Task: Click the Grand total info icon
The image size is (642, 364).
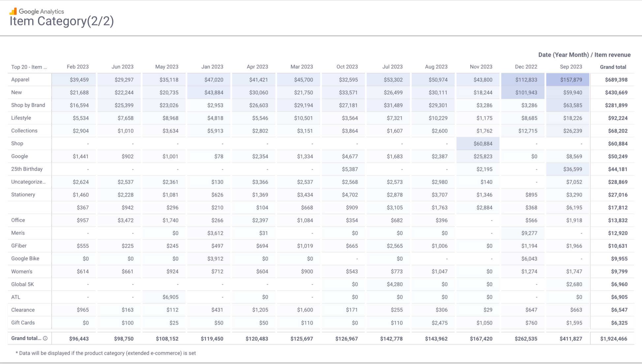Action: 45,338
